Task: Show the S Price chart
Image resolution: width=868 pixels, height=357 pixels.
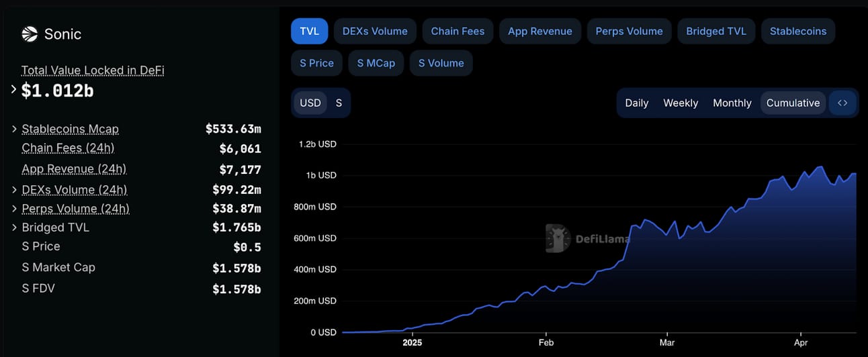Action: (316, 63)
